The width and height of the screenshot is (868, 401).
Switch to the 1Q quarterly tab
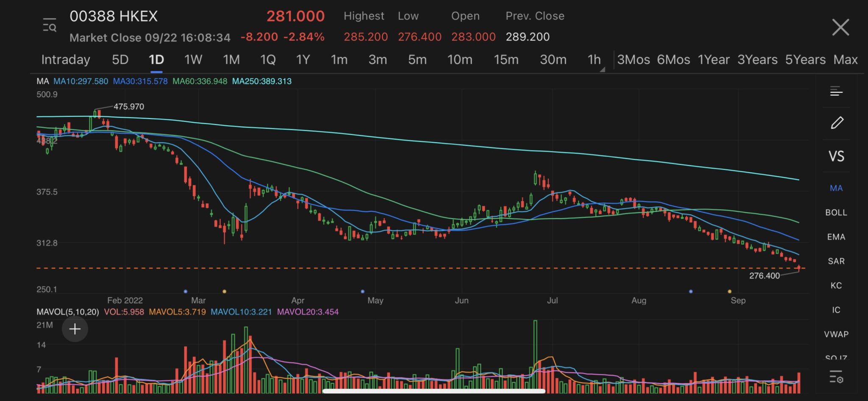tap(268, 60)
